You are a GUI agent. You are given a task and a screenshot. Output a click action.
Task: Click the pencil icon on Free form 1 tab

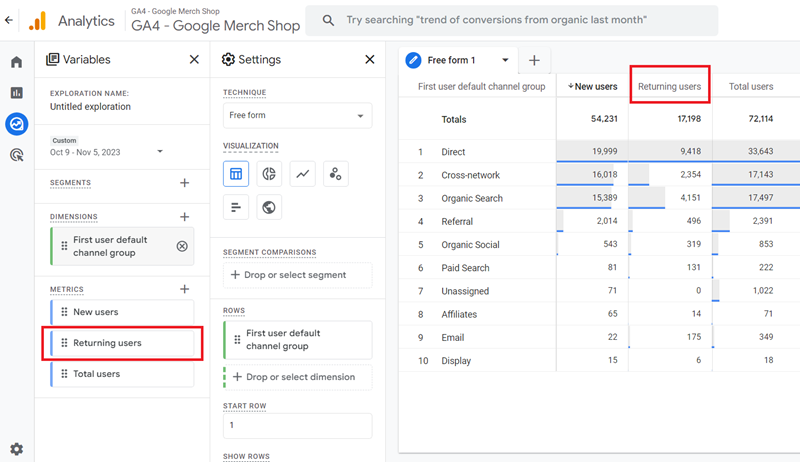tap(413, 60)
